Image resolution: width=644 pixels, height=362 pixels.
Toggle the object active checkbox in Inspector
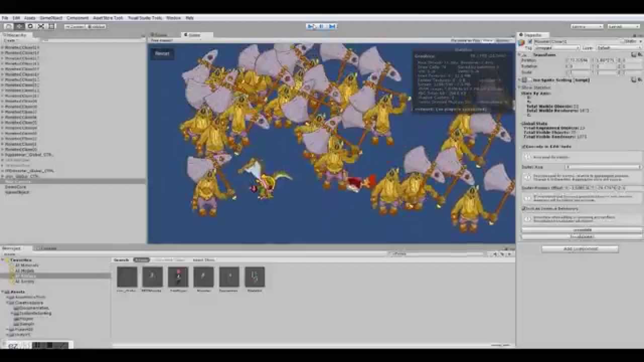530,42
